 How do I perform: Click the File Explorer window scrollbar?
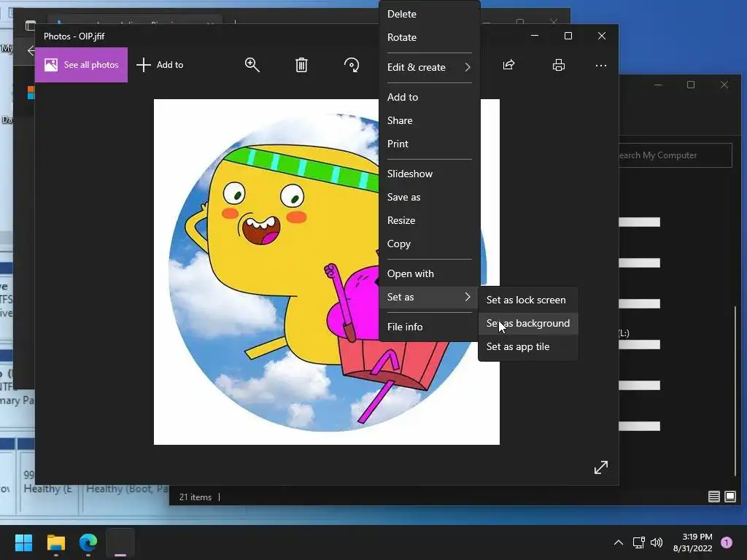735,391
